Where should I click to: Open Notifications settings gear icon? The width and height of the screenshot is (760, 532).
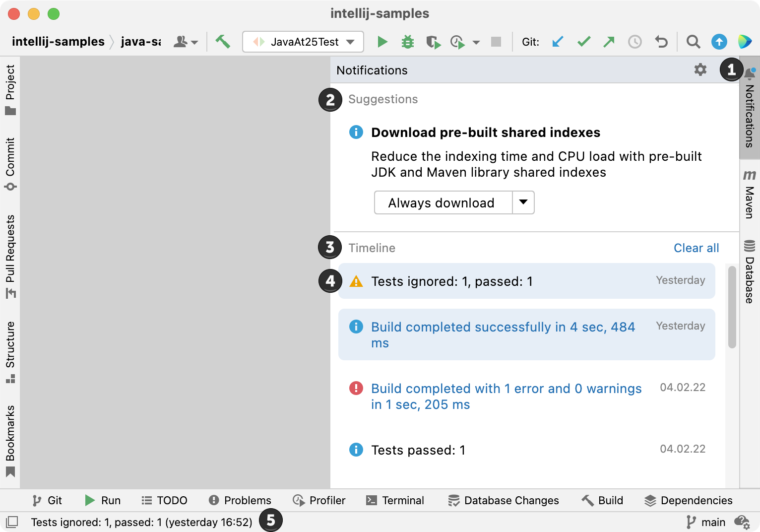coord(700,69)
